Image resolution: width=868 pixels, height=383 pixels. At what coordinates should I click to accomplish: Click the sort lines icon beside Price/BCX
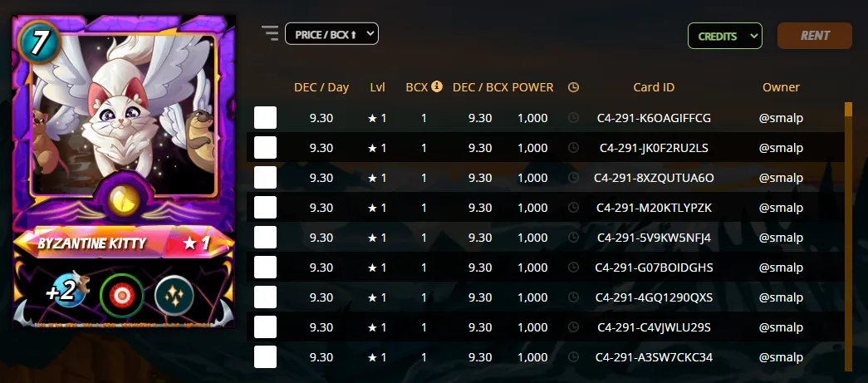coord(270,33)
